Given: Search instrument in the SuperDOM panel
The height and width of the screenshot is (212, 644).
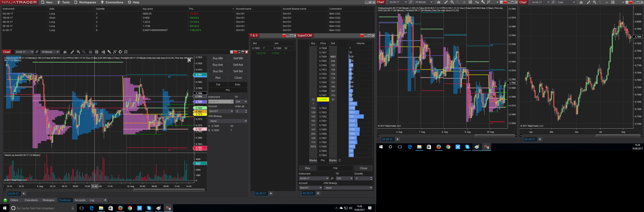Looking at the screenshot, I should 332,178.
